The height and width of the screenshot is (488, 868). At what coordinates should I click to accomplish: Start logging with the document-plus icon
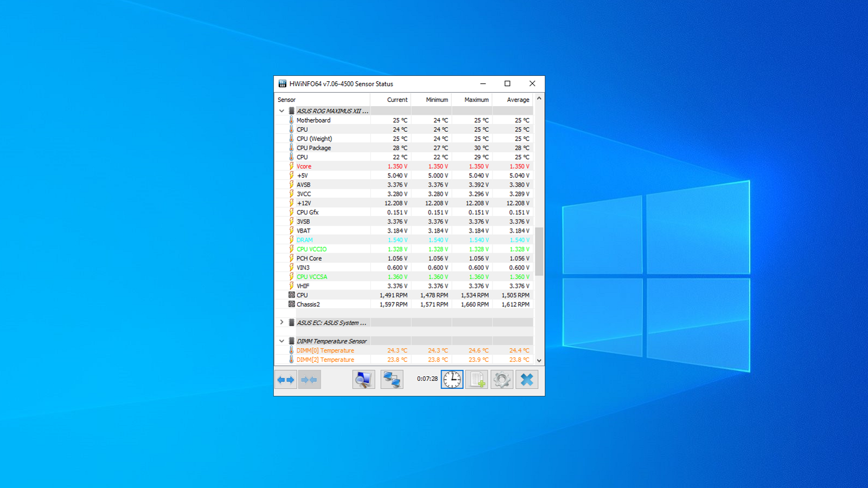(x=477, y=380)
